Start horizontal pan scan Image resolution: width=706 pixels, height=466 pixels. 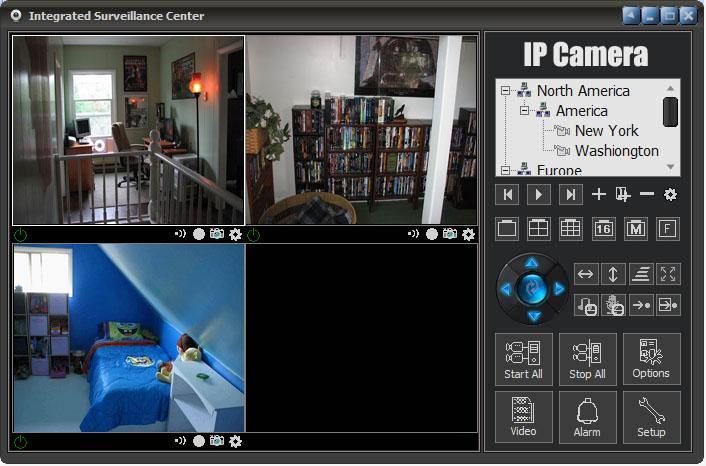click(585, 274)
